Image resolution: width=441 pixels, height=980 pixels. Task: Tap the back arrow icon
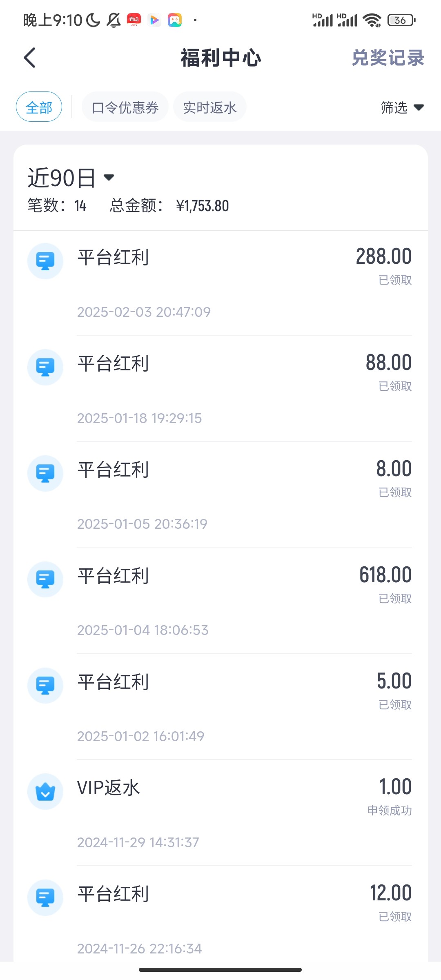click(x=30, y=58)
